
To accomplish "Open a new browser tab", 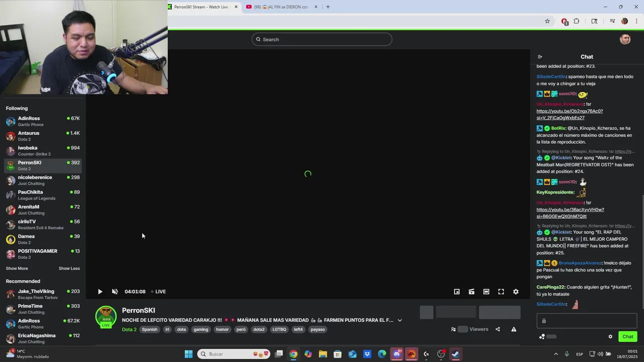I will pyautogui.click(x=328, y=7).
